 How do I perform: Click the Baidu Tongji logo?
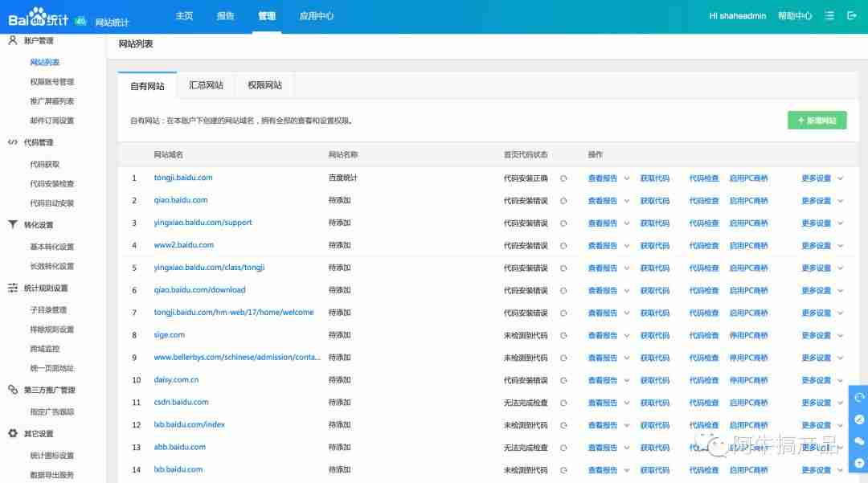pyautogui.click(x=40, y=16)
